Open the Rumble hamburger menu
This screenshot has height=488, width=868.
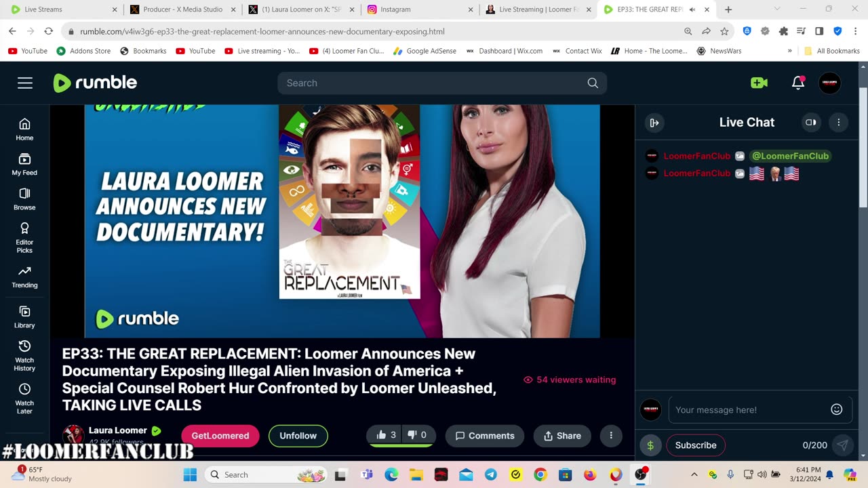[x=25, y=83]
